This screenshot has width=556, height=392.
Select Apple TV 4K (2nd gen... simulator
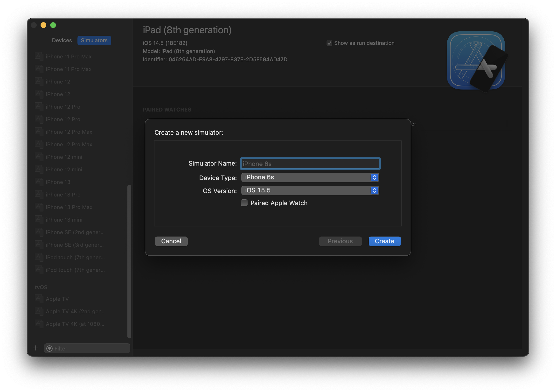[80, 312]
